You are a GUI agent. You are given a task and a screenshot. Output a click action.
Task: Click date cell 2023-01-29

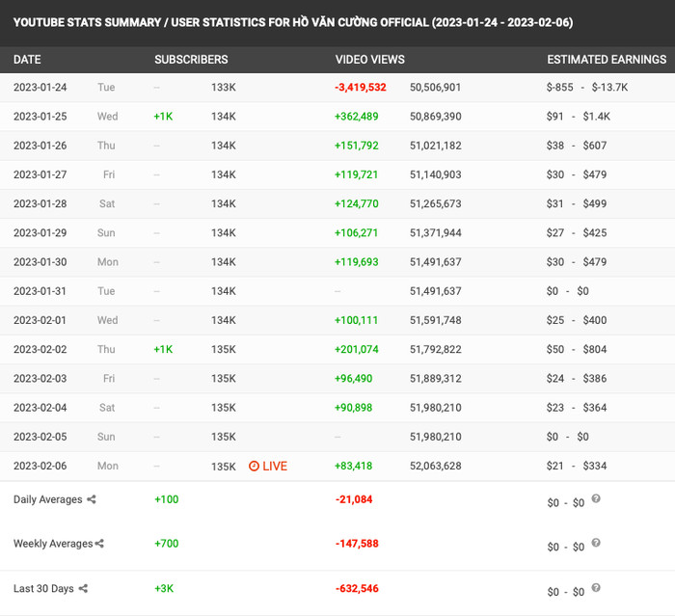pyautogui.click(x=40, y=233)
